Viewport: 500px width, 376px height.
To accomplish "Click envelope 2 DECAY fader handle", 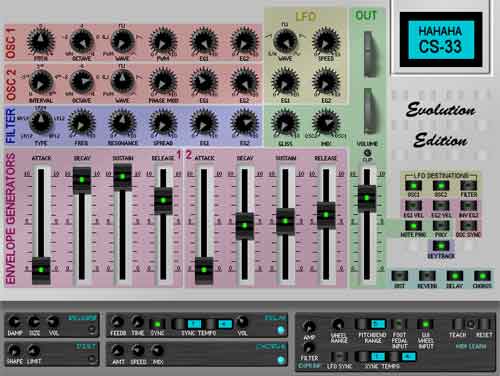I will pyautogui.click(x=244, y=226).
